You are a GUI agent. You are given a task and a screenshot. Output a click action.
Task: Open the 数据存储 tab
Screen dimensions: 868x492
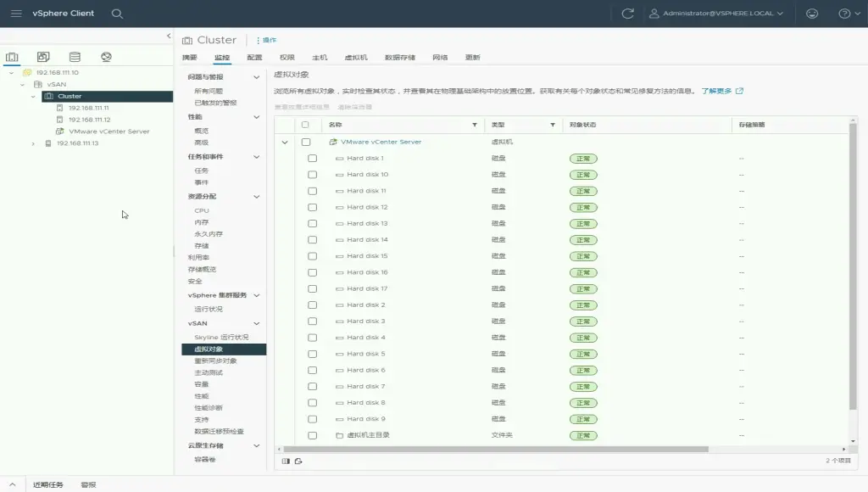(399, 58)
